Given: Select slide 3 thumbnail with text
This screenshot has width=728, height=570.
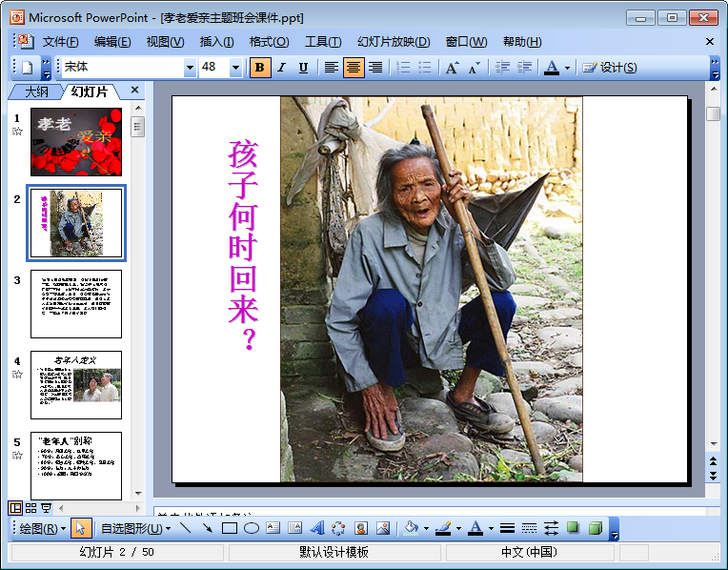Looking at the screenshot, I should (76, 304).
